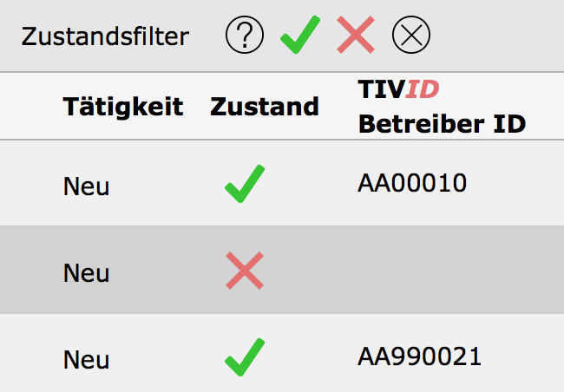Click the green check status for AA990021
564x392 pixels.
coord(245,356)
